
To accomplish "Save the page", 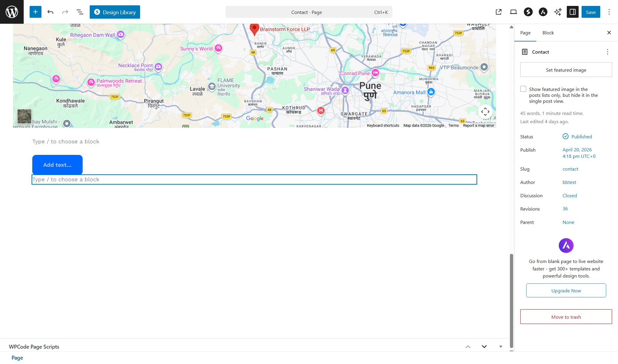I will [591, 12].
